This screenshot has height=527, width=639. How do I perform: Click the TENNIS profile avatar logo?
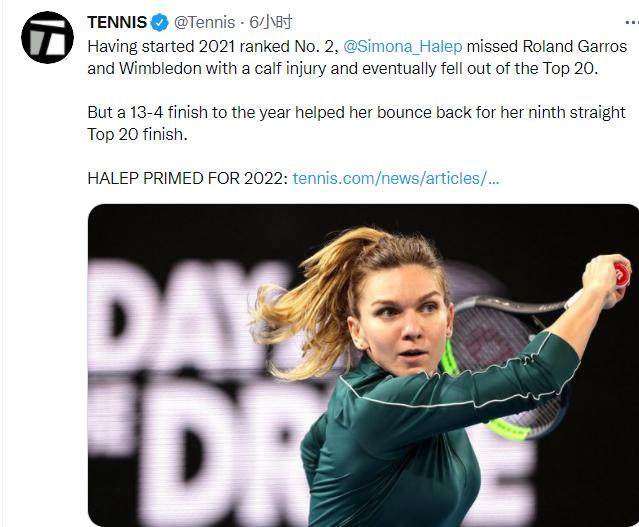(x=47, y=38)
